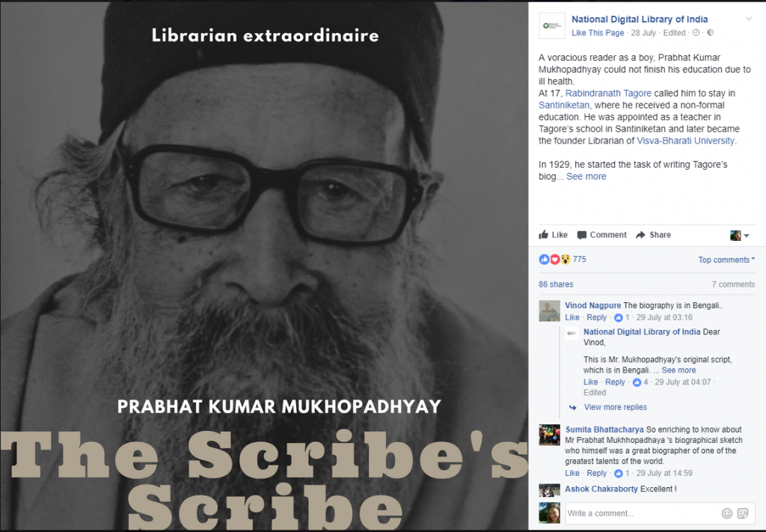
Task: Click the love heart reaction icon
Action: 555,260
